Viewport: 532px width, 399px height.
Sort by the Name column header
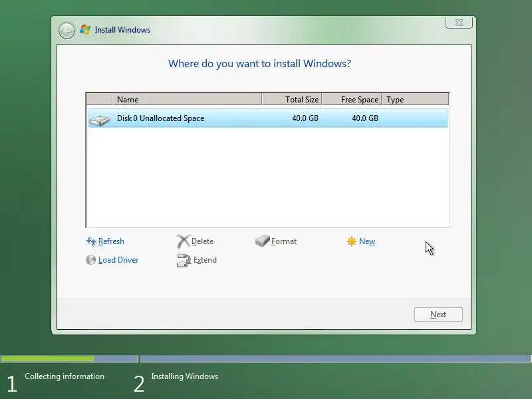pyautogui.click(x=187, y=99)
